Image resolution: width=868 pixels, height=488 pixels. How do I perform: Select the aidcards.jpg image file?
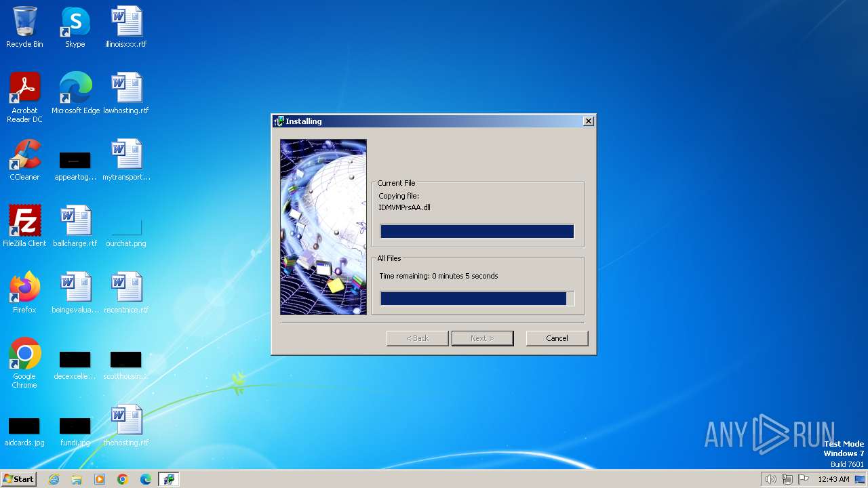click(24, 432)
